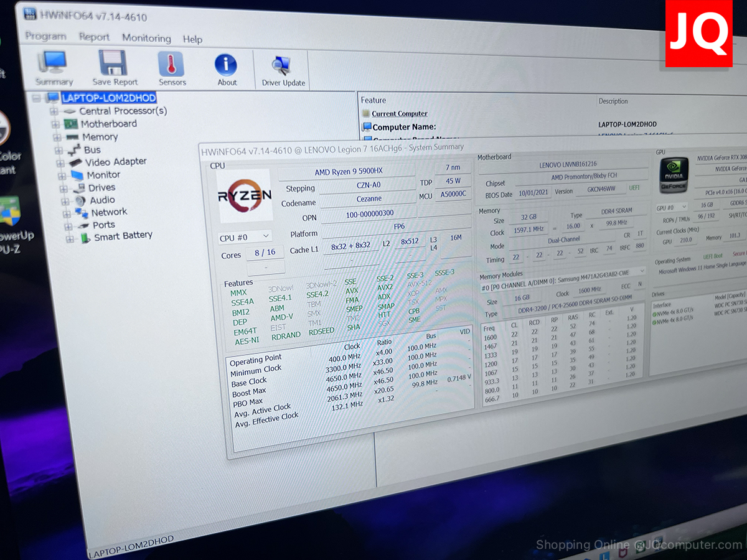Launch Driver Update tool
The image size is (747, 560).
[281, 67]
